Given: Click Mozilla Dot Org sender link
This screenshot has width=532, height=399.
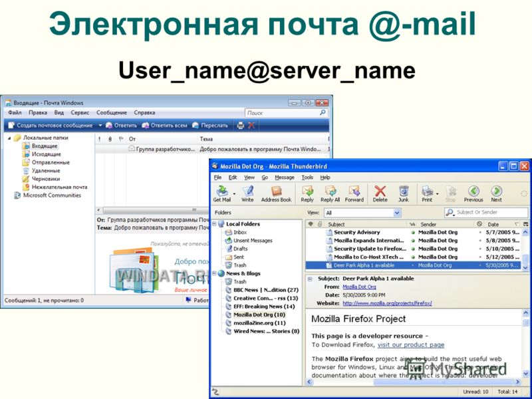Looking at the screenshot, I should (359, 287).
